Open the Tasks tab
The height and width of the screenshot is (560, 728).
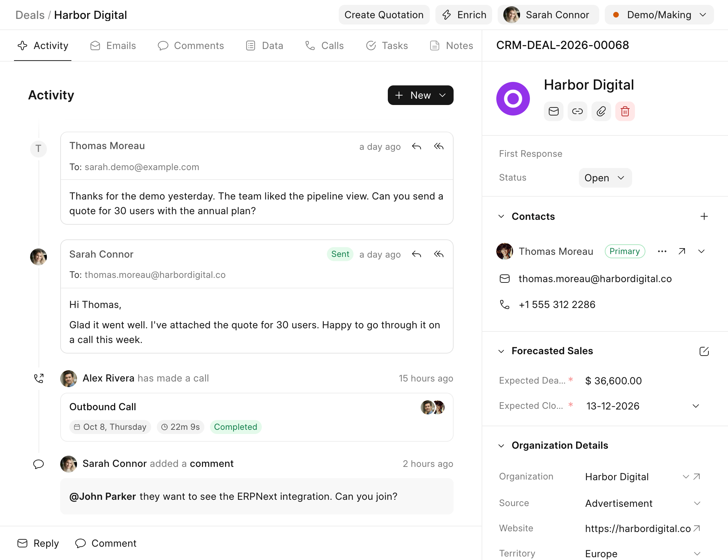[x=387, y=45]
